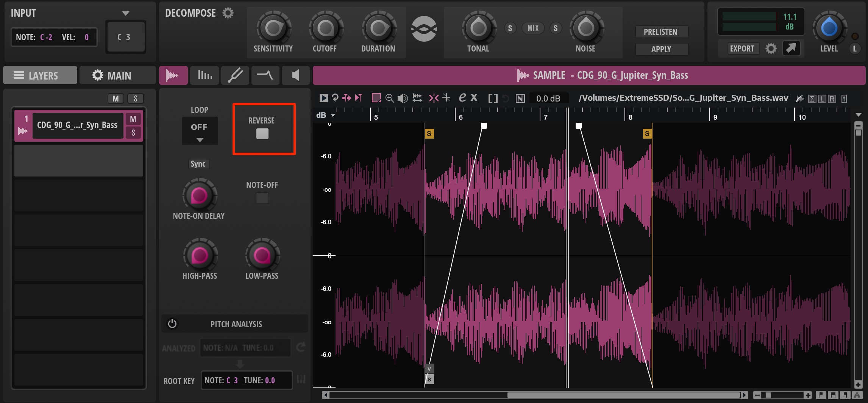Enable the Note-Off checkbox

[262, 198]
